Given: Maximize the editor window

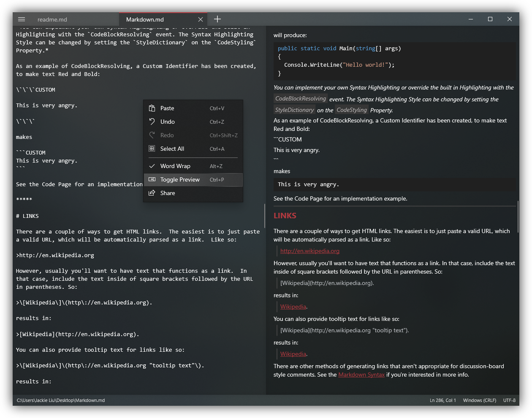Looking at the screenshot, I should pos(490,19).
